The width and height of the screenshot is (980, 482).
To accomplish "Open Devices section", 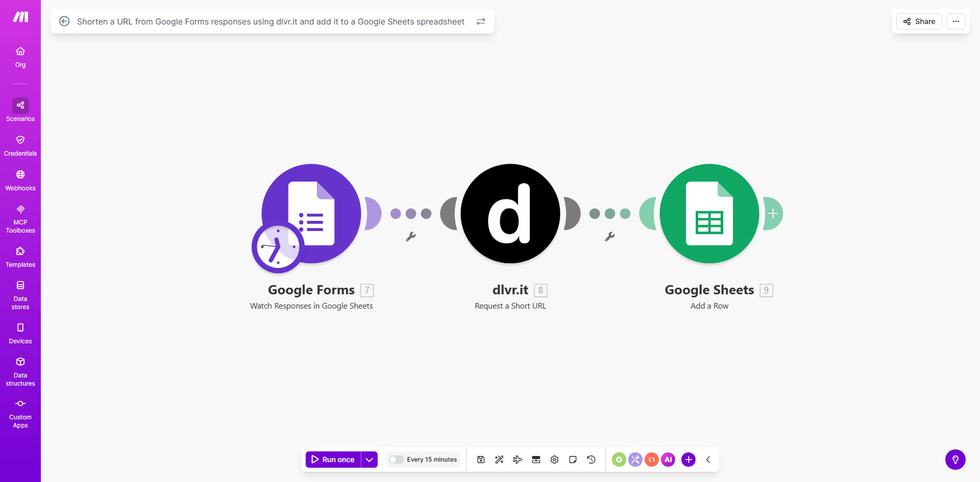I will (20, 334).
